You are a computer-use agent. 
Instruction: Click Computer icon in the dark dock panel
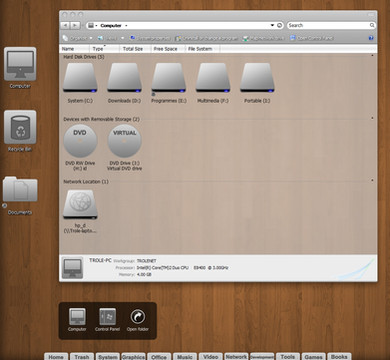click(77, 316)
